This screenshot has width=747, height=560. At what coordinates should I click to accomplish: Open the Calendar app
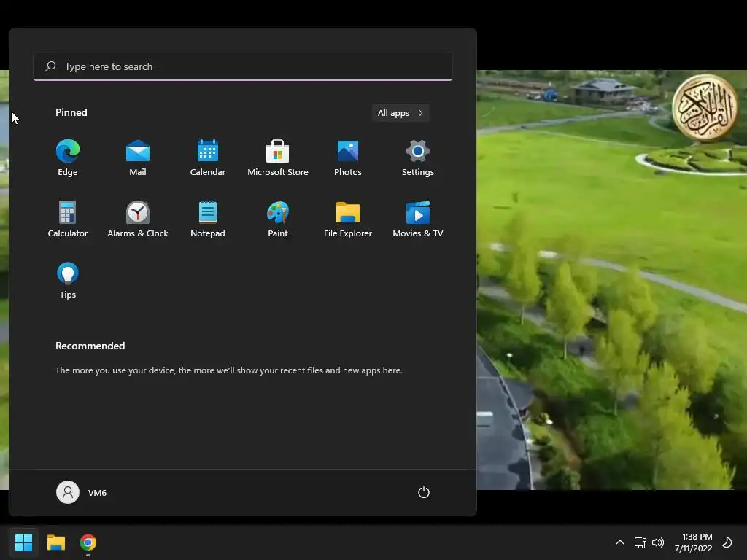[x=208, y=158]
